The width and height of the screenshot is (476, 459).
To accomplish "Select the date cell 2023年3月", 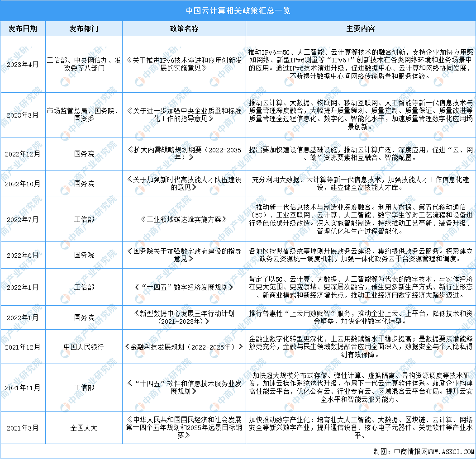I will [x=23, y=115].
